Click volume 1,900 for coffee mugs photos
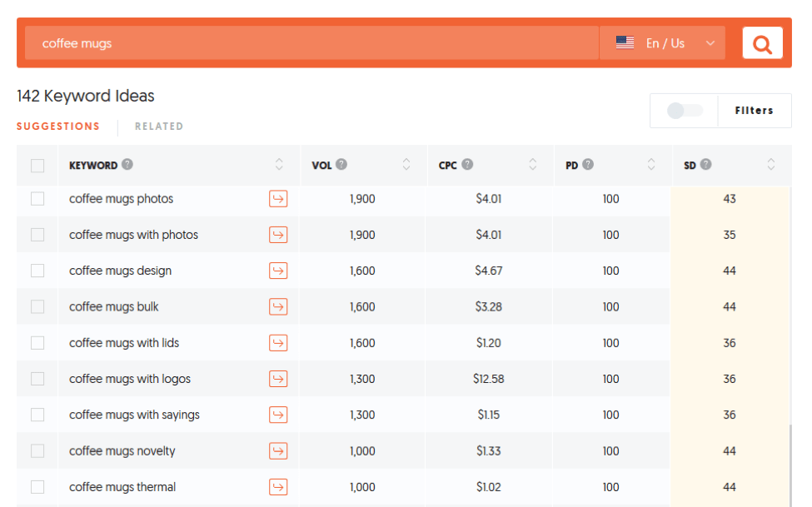This screenshot has width=812, height=507. 362,199
